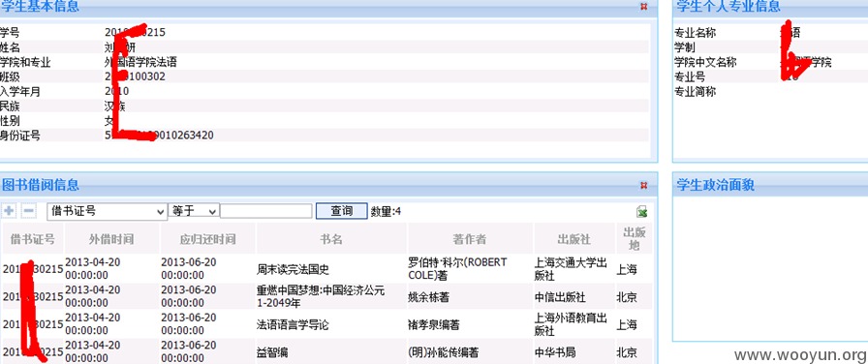Screen dimensions: 868x364
Task: Click the 出版社 column header
Action: pos(574,239)
